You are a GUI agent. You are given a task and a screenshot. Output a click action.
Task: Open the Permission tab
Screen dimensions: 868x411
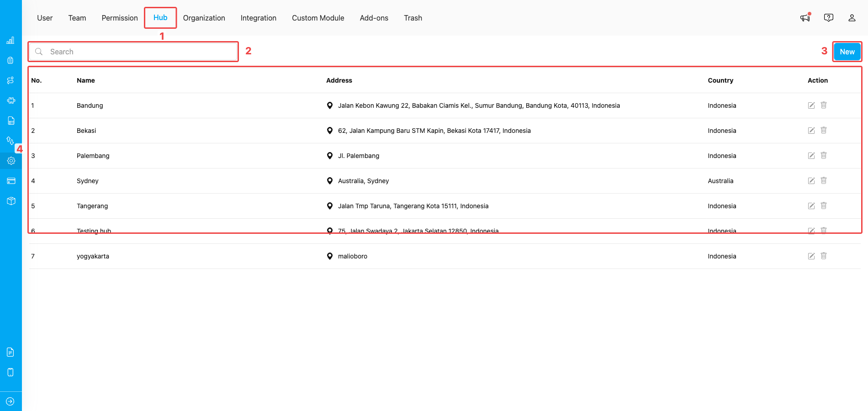tap(120, 18)
